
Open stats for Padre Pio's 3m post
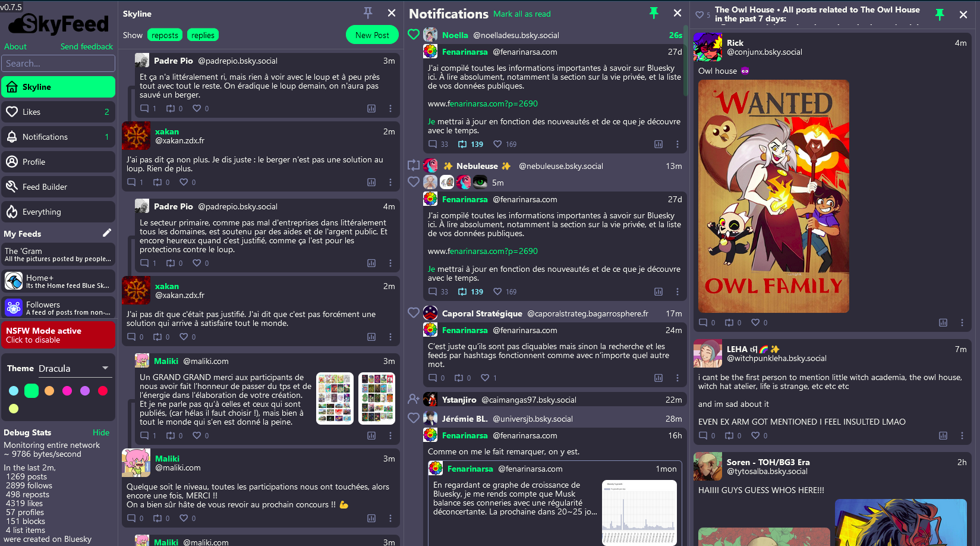(371, 108)
